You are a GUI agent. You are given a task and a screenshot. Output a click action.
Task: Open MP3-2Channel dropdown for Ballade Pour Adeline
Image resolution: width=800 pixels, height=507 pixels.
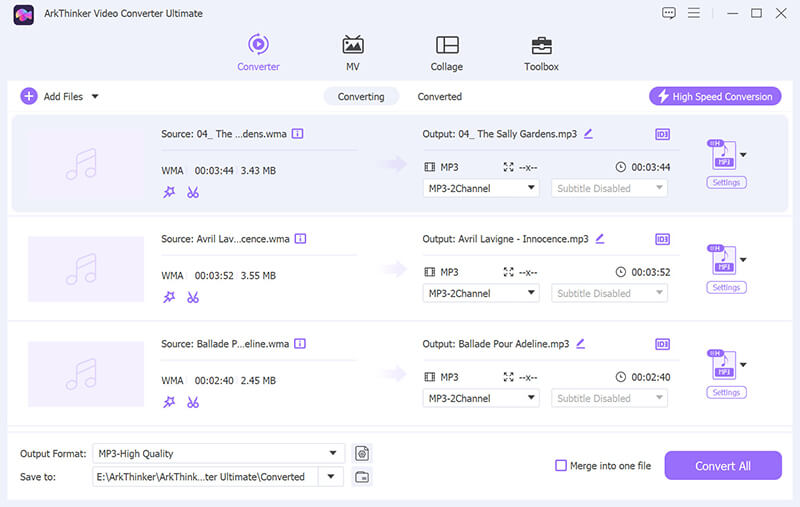pyautogui.click(x=481, y=398)
